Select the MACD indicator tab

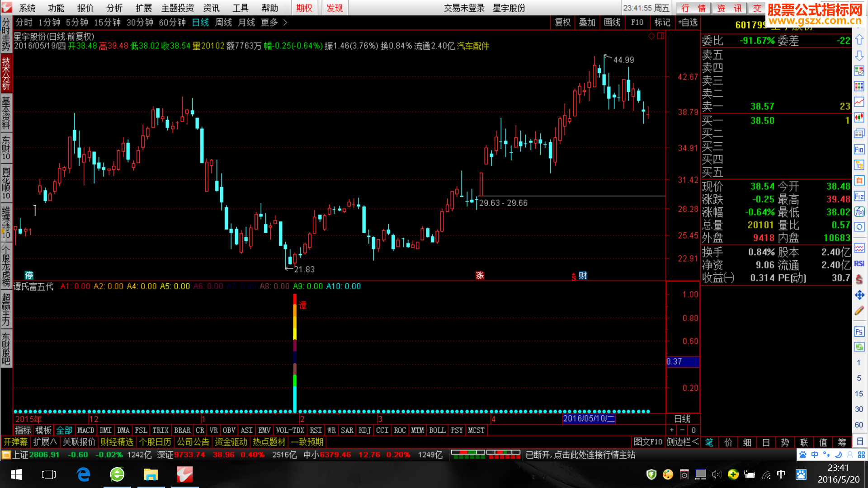[x=85, y=430]
